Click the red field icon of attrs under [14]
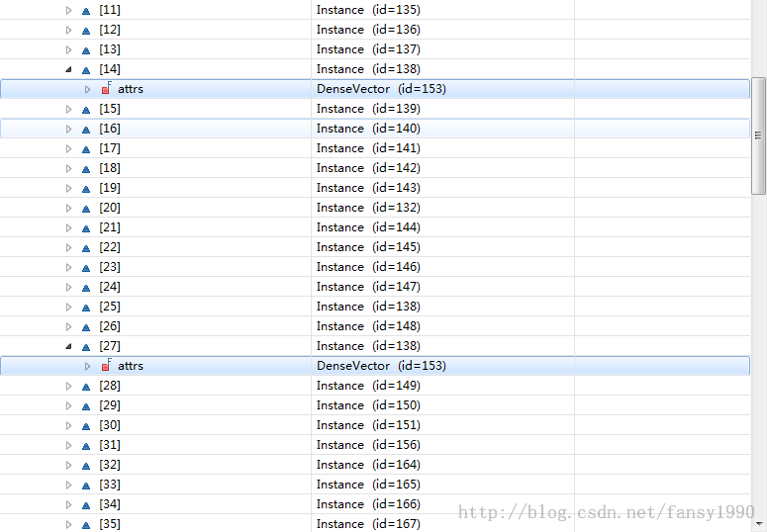 pyautogui.click(x=107, y=89)
